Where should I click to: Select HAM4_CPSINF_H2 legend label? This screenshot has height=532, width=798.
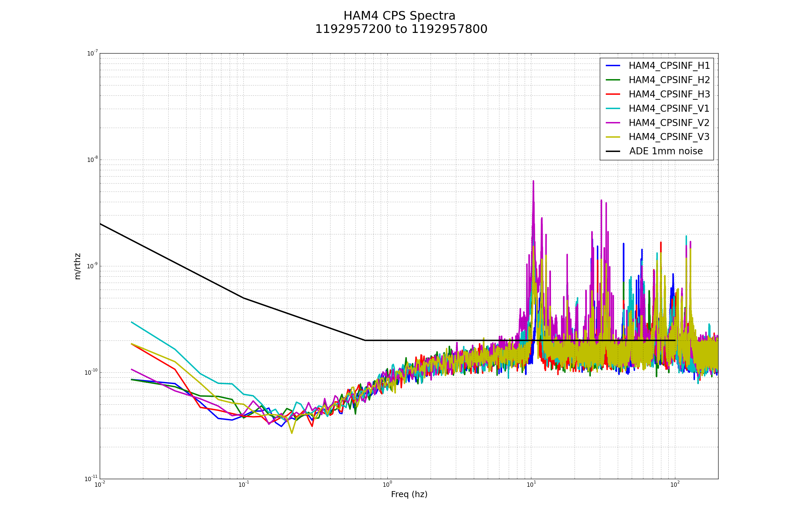coord(669,80)
